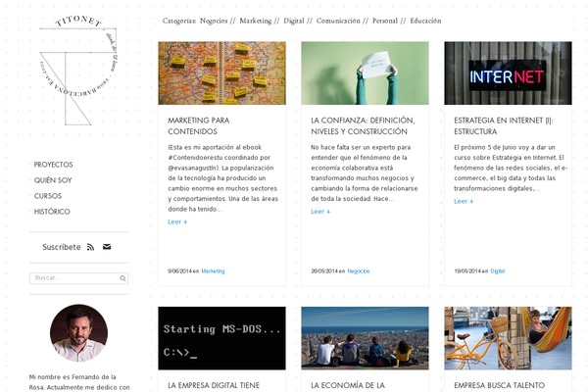Open the Marketing para contenidos title

(199, 126)
